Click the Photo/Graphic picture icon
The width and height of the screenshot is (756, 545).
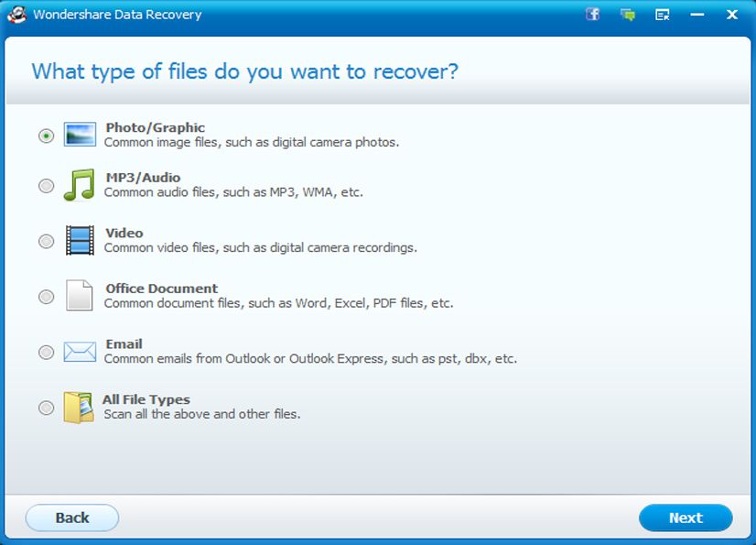tap(80, 135)
